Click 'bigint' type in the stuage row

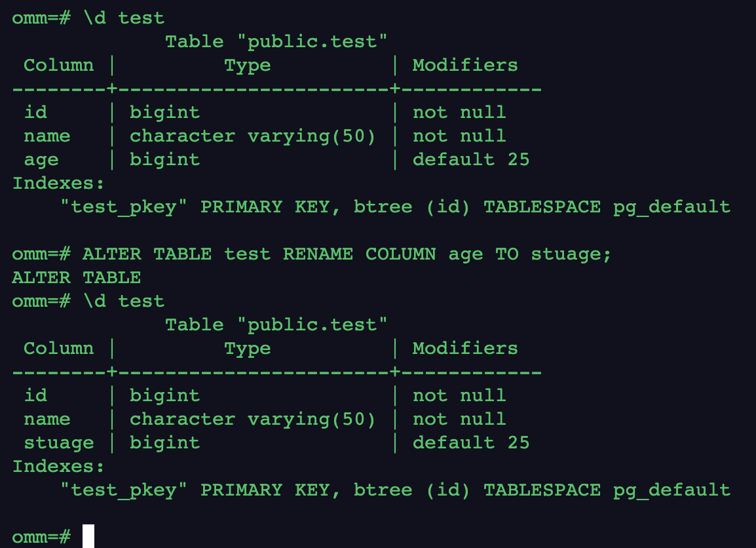point(164,442)
